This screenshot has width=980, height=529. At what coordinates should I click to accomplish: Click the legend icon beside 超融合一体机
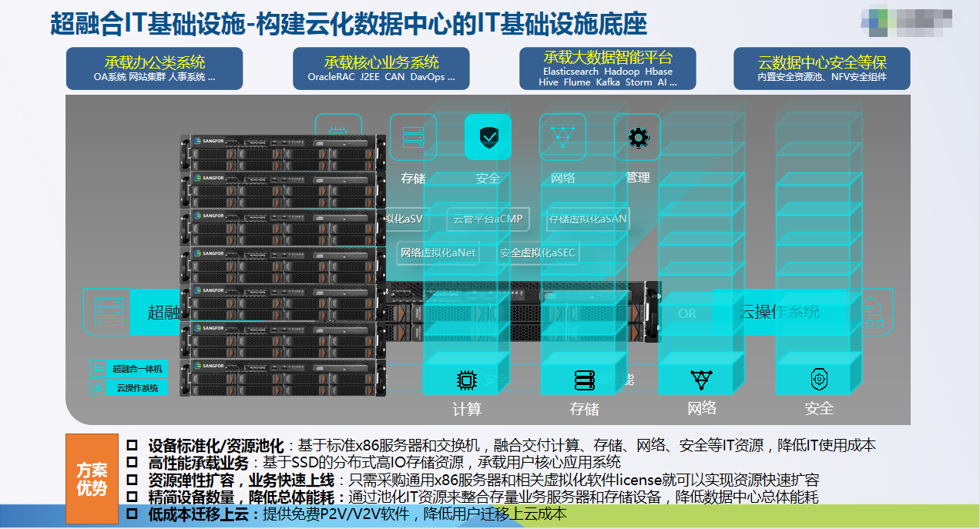coord(97,368)
